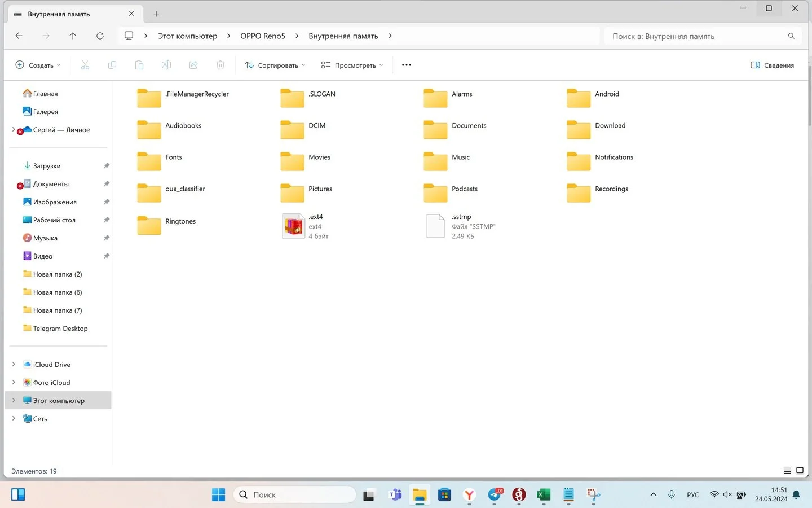Add a new tab with plus button

pos(156,14)
